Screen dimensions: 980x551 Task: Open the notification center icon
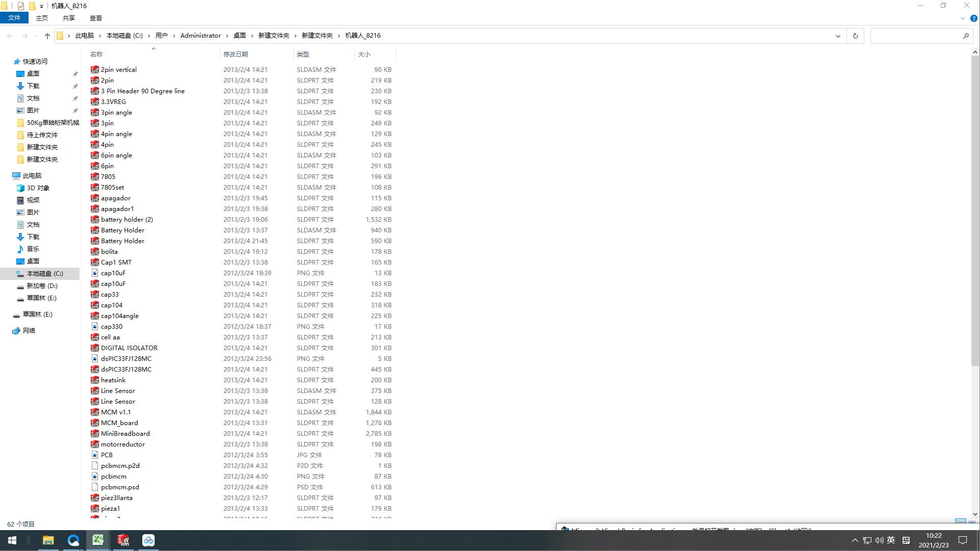pyautogui.click(x=963, y=540)
